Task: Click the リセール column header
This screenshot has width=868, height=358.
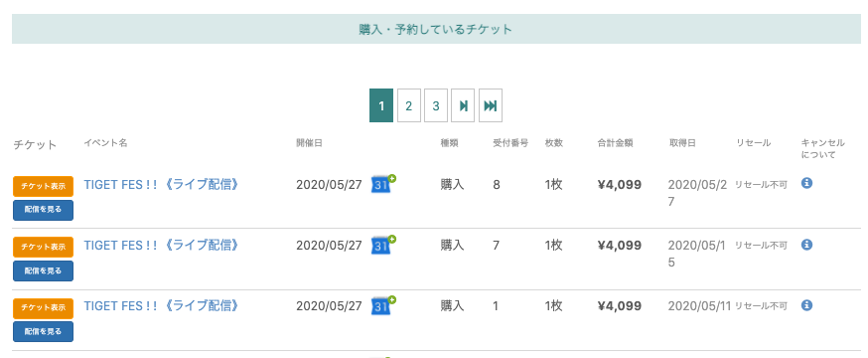Action: coord(753,143)
